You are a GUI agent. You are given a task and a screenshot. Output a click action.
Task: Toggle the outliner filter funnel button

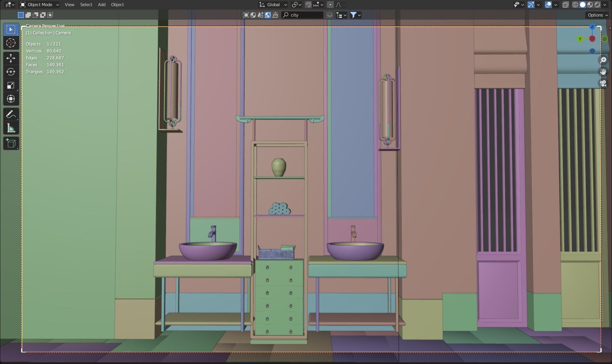click(353, 15)
